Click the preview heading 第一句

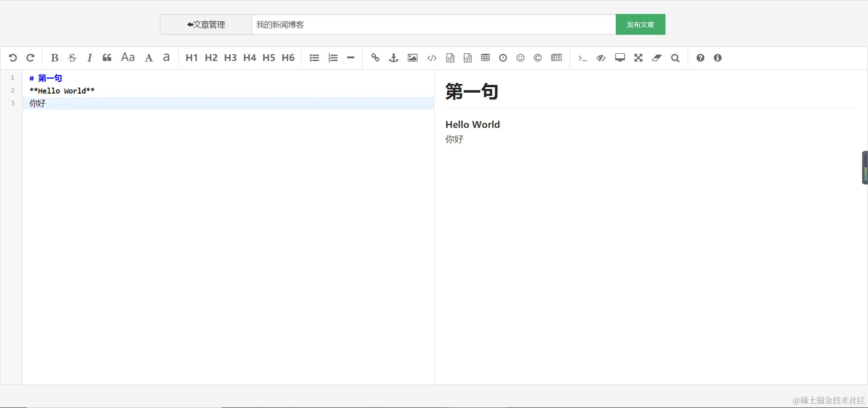tap(472, 92)
